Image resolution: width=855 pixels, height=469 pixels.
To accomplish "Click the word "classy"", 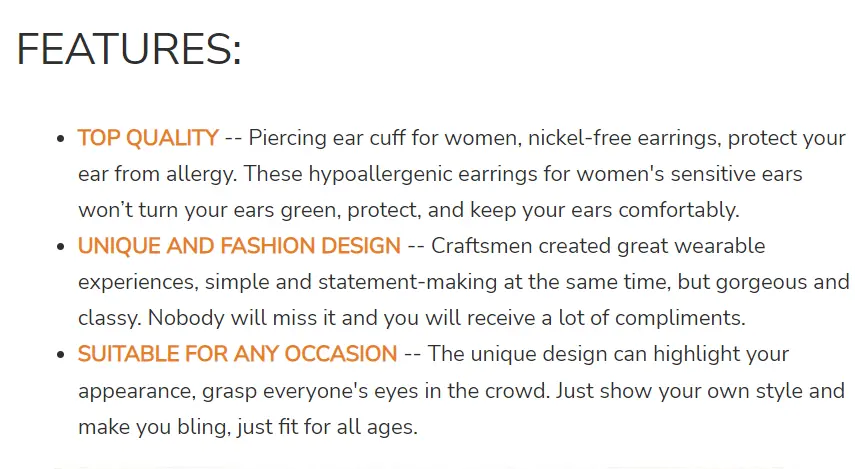I will click(110, 319).
